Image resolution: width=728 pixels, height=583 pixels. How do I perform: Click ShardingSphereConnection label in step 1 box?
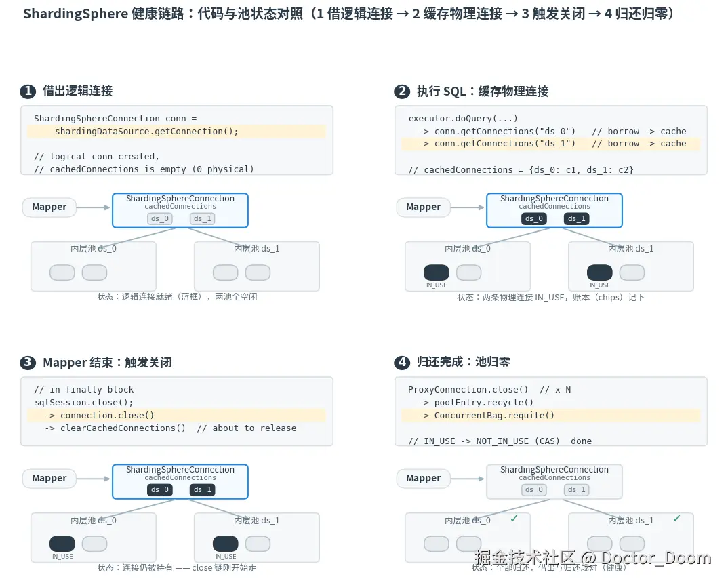tap(180, 198)
